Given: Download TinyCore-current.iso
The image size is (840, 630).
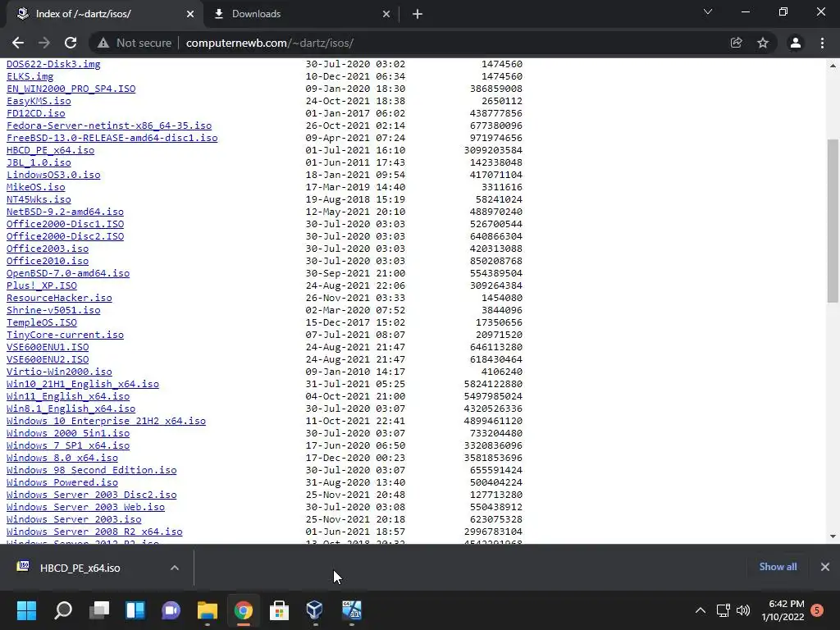Looking at the screenshot, I should pos(66,336).
